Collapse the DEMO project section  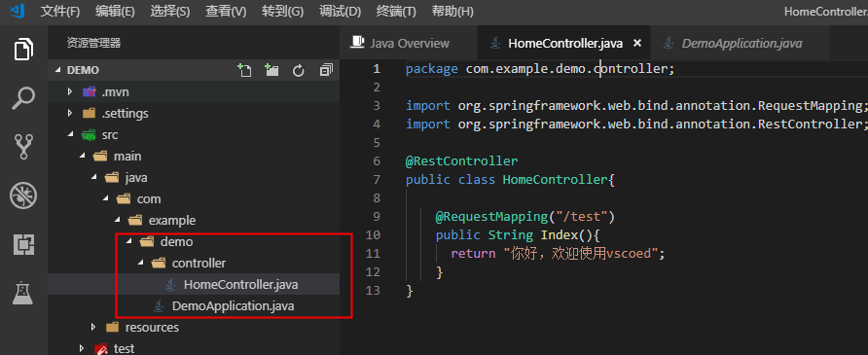tap(57, 71)
